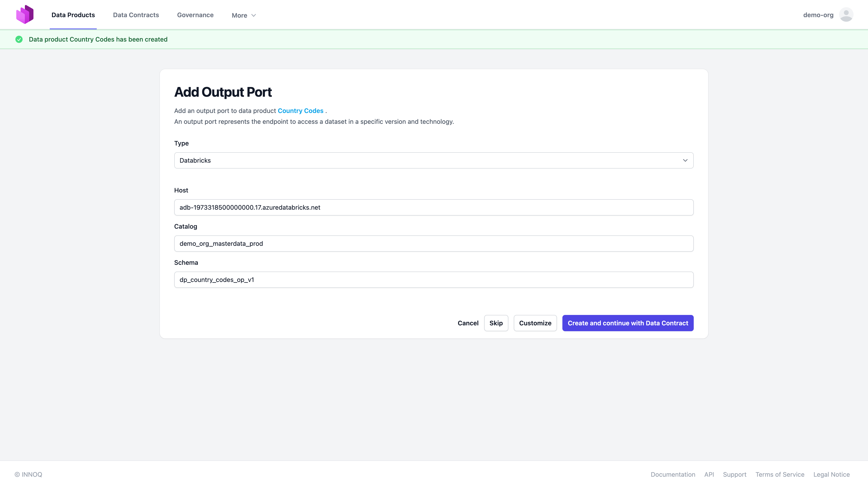Open the Documentation footer link

click(x=672, y=474)
